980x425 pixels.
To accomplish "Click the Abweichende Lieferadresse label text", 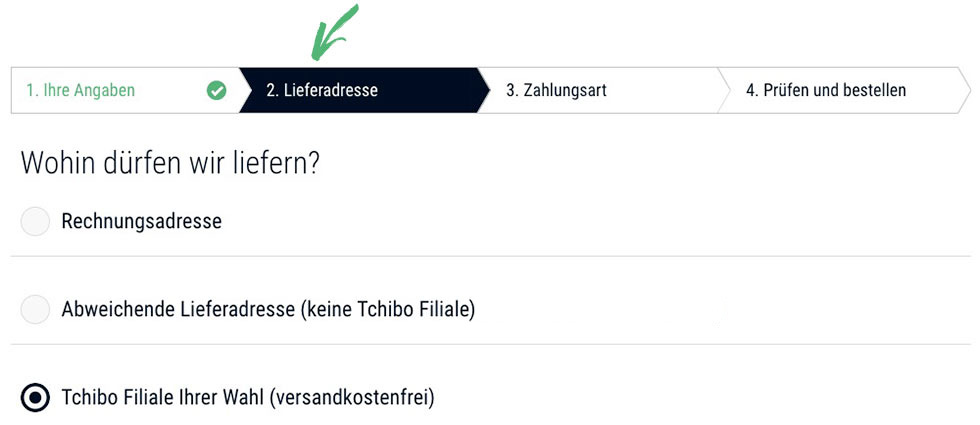I will [178, 309].
